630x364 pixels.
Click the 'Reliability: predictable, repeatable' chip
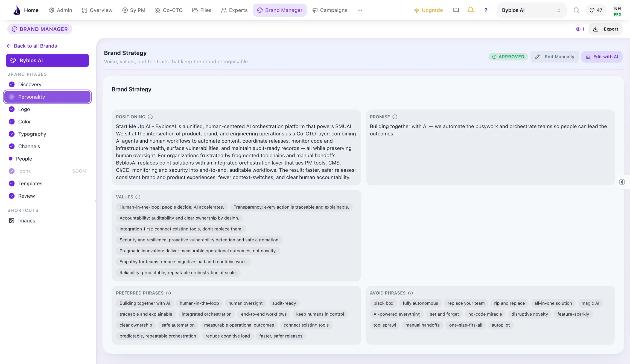pyautogui.click(x=178, y=273)
